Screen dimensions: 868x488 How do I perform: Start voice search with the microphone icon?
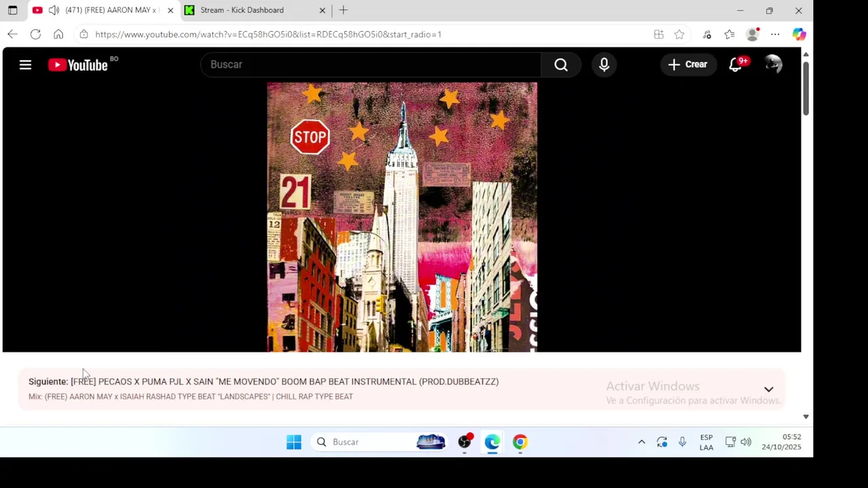[604, 64]
